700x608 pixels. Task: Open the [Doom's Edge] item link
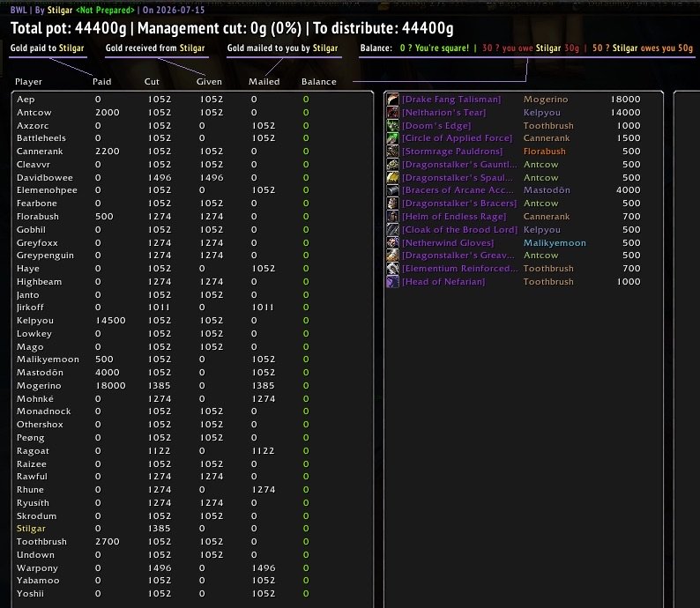pyautogui.click(x=436, y=125)
